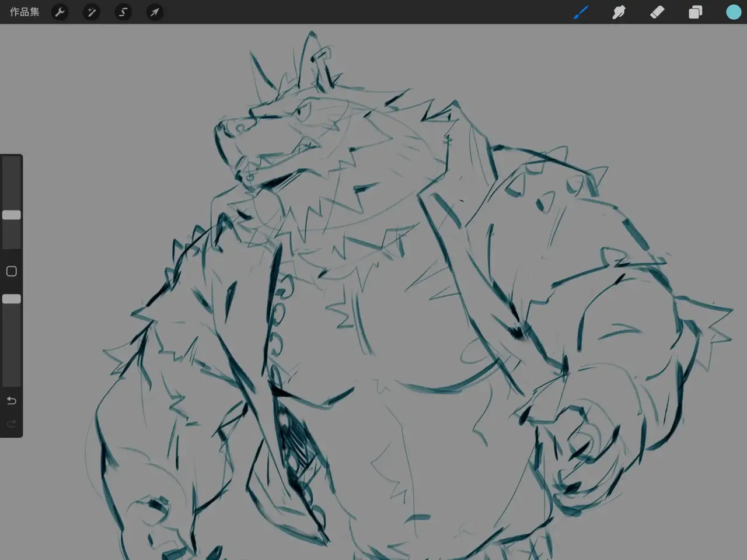The width and height of the screenshot is (747, 560).
Task: Click top of the brush size slider track
Action: (12, 163)
